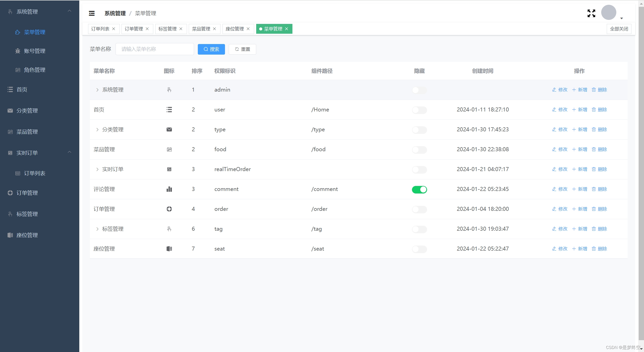This screenshot has height=352, width=644.
Task: Click the vertical page scrollbar
Action: [641, 174]
